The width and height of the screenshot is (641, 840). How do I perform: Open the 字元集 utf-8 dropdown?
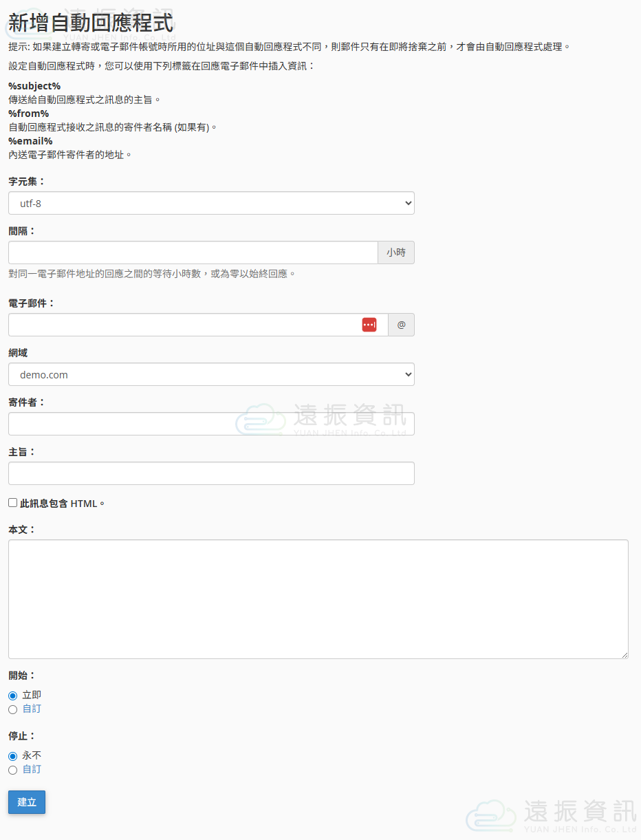211,203
